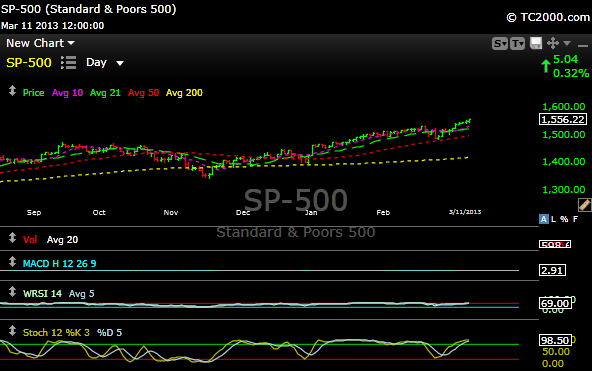Click the 1,600.00 price scale label

coord(564,107)
